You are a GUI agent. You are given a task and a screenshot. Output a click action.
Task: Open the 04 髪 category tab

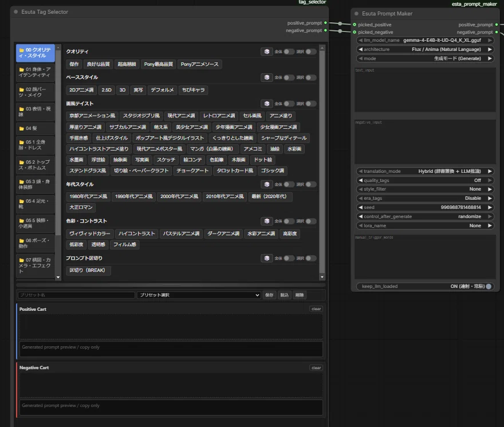36,128
